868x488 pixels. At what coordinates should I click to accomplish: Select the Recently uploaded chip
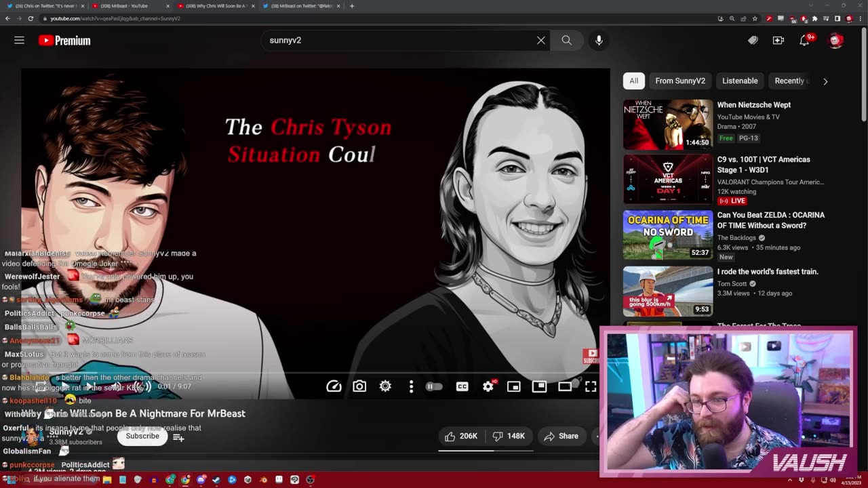point(790,81)
